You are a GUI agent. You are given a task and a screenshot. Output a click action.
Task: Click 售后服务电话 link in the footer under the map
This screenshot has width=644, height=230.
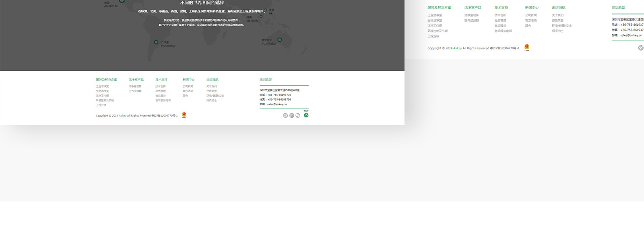click(163, 101)
